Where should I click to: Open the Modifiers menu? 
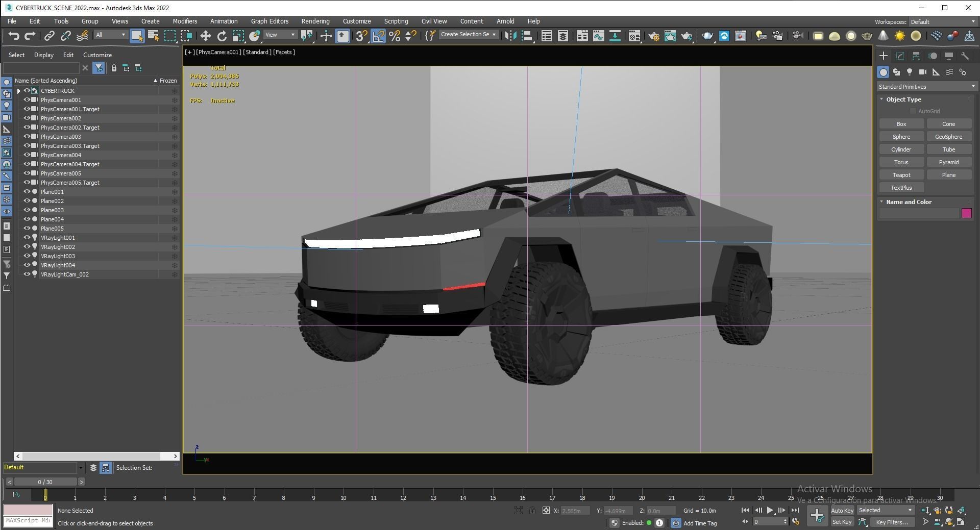[x=185, y=21]
